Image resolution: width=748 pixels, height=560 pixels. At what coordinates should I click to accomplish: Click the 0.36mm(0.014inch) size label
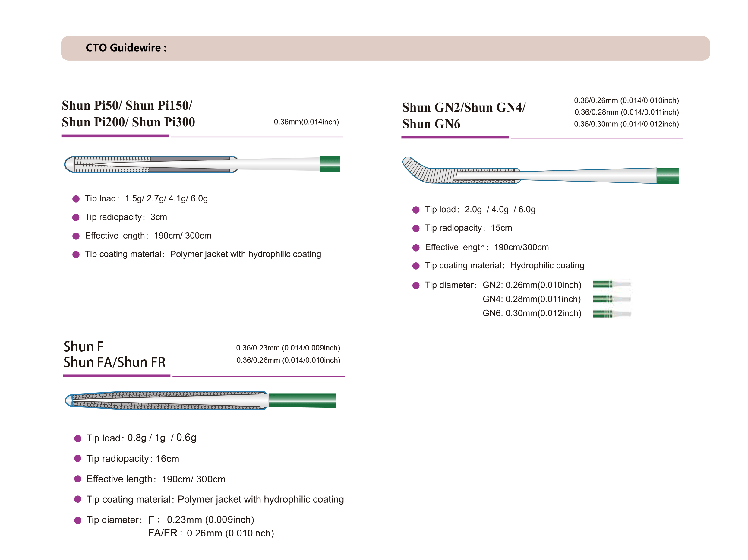306,122
